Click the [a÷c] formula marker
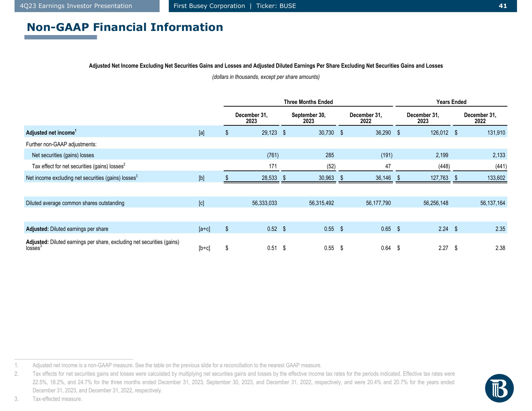 click(204, 229)
